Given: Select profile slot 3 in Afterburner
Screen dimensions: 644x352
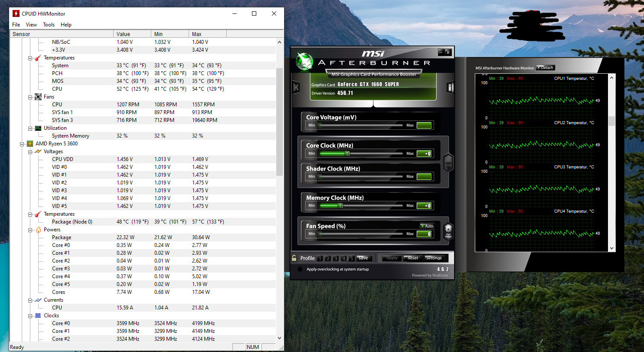Looking at the screenshot, I should pyautogui.click(x=336, y=258).
